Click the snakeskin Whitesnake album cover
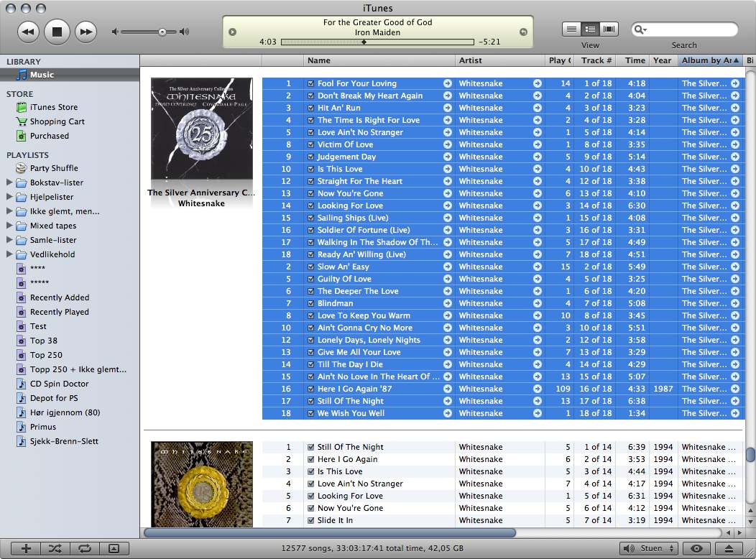756x559 pixels. (x=201, y=484)
